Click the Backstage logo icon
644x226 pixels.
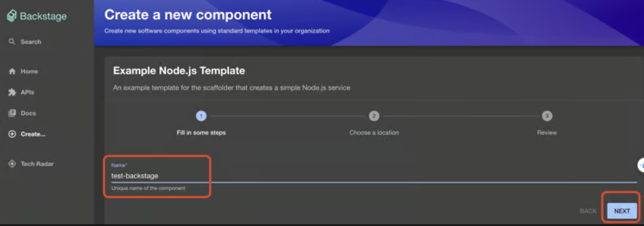[x=12, y=16]
